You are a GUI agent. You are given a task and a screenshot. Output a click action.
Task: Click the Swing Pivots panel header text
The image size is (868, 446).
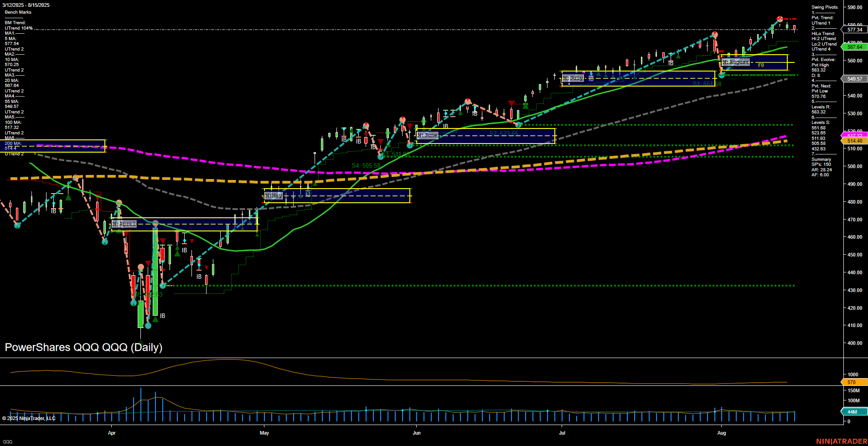(x=824, y=7)
